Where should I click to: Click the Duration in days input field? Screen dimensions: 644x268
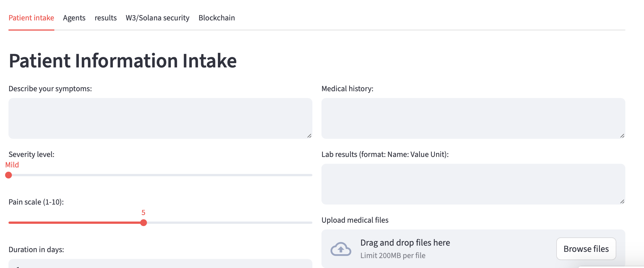[160, 264]
